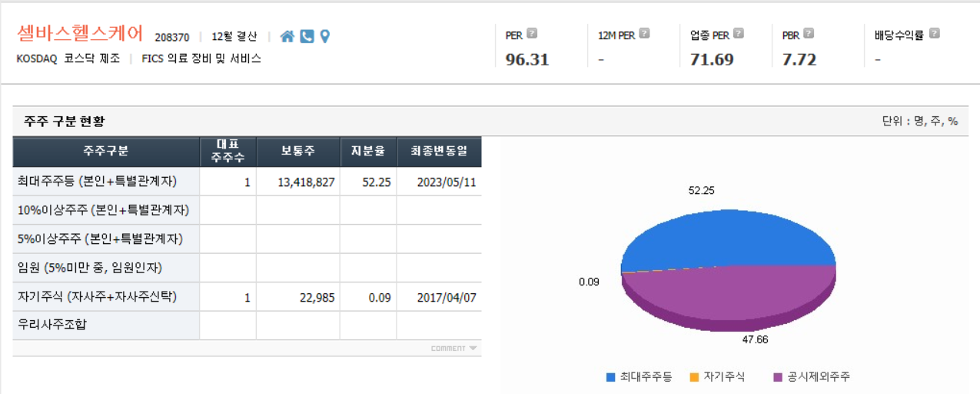This screenshot has width=980, height=394.
Task: Expand the COMMENT dropdown below the table
Action: [454, 349]
